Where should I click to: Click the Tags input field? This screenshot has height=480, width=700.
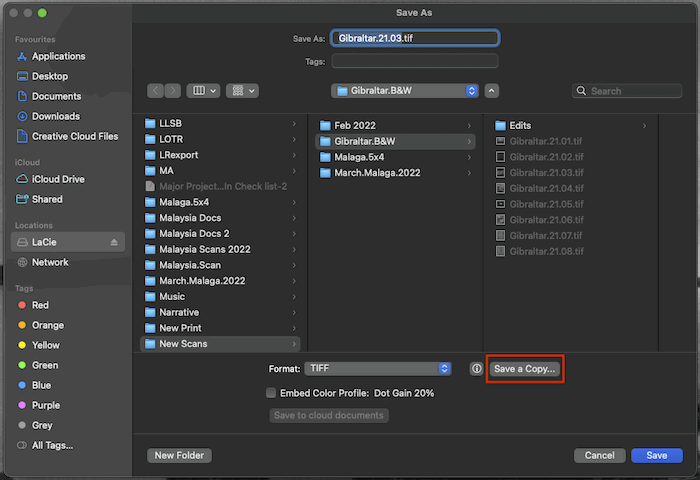[x=414, y=61]
